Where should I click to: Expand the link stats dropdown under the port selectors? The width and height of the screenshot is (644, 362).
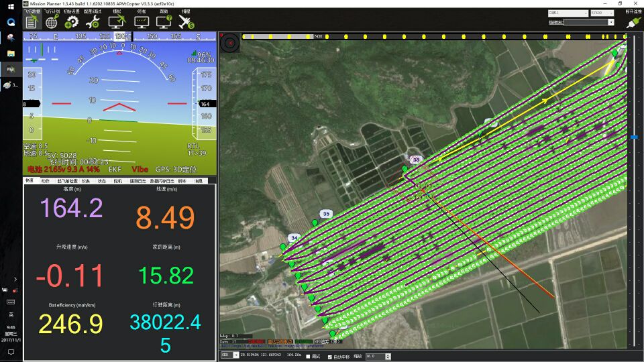click(610, 22)
